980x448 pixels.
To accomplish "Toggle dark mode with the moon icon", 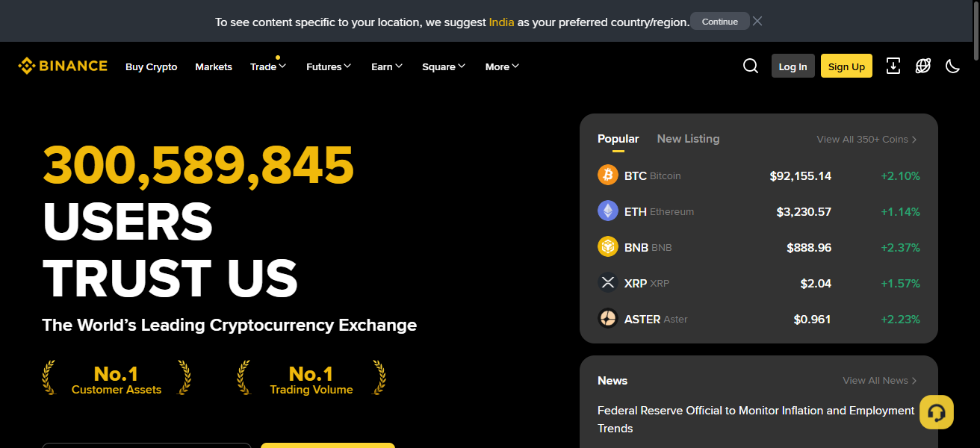I will (952, 66).
